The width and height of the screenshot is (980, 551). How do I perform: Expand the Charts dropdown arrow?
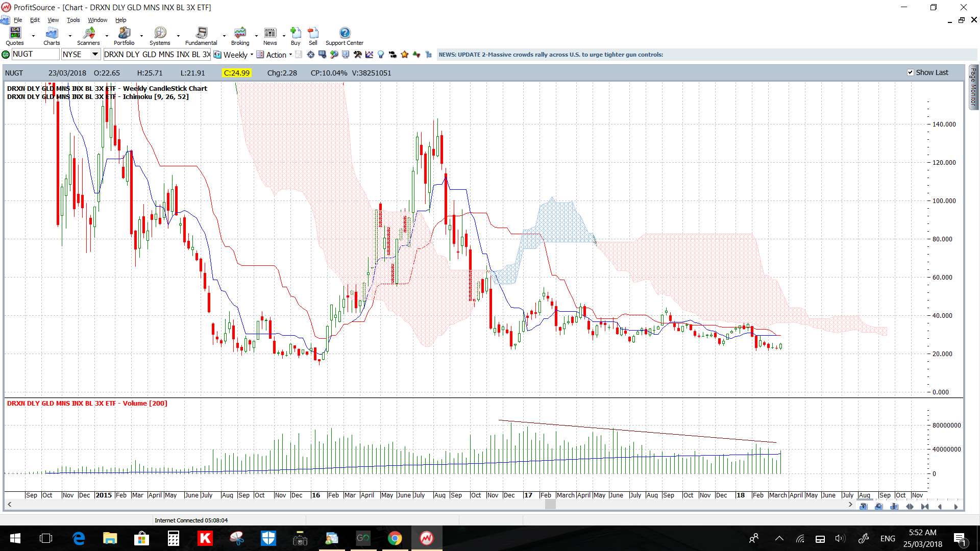point(70,36)
